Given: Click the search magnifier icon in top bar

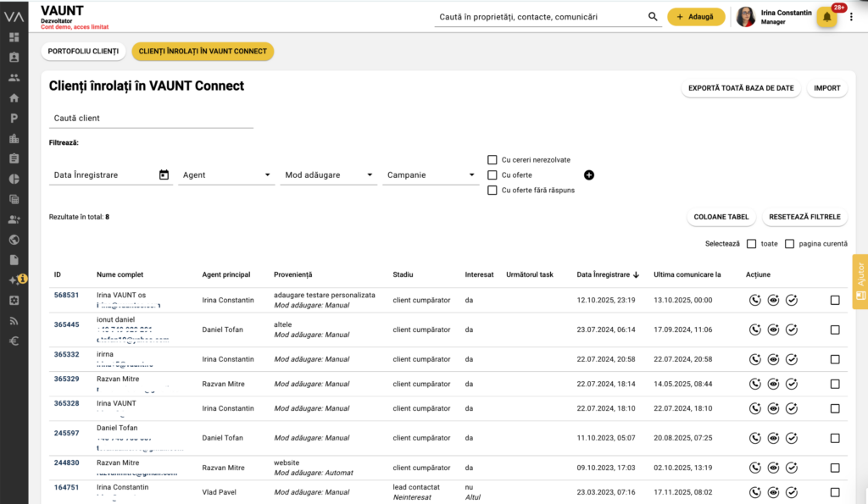Looking at the screenshot, I should pos(653,17).
